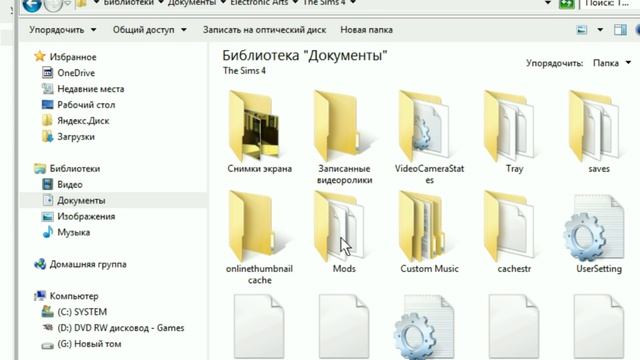Expand the The Sims 4 breadcrumb arrow
The height and width of the screenshot is (360, 640).
pyautogui.click(x=353, y=3)
